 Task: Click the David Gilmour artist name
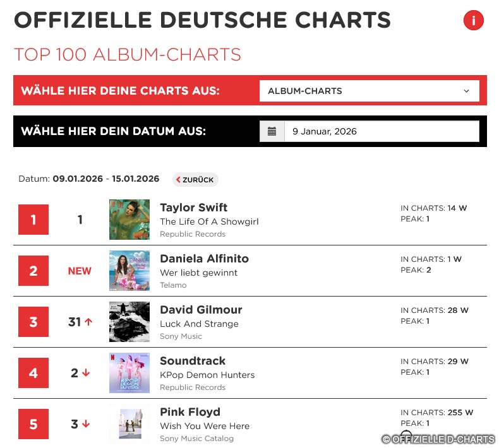click(x=201, y=310)
